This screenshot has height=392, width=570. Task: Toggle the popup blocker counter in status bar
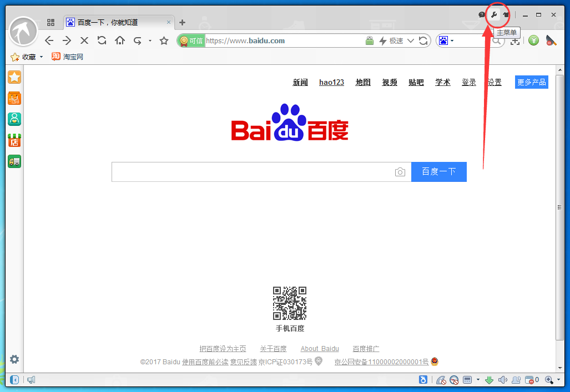point(530,380)
